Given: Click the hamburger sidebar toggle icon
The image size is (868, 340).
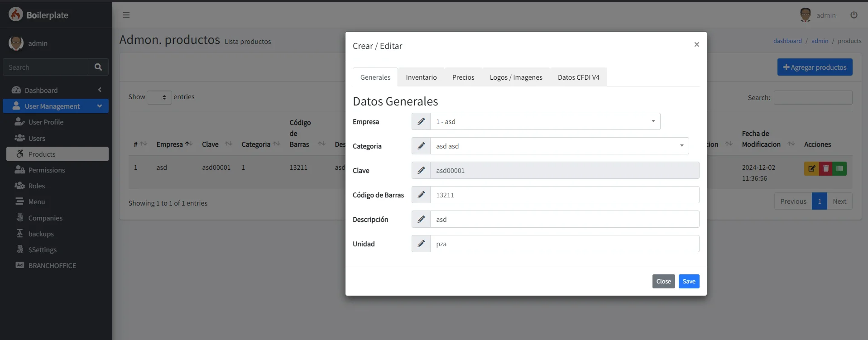Looking at the screenshot, I should [126, 15].
